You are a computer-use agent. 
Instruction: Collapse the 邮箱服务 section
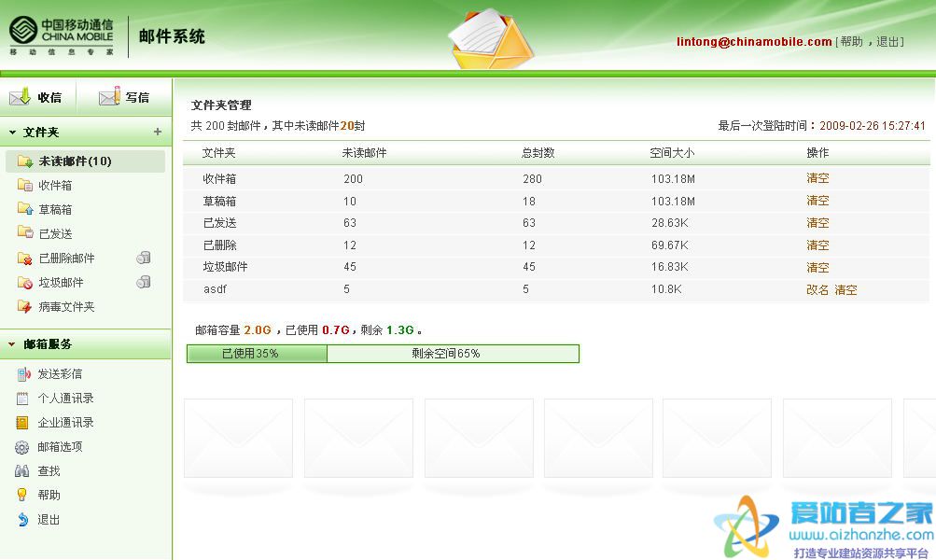point(12,344)
